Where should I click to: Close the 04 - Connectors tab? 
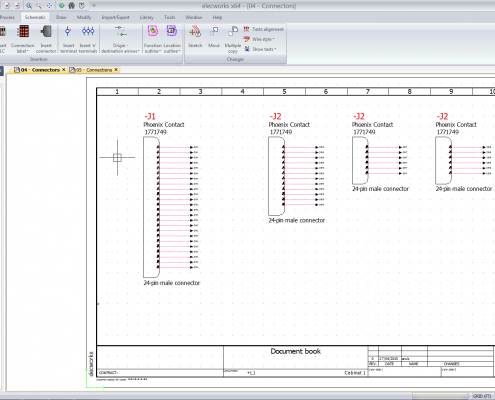[x=64, y=70]
